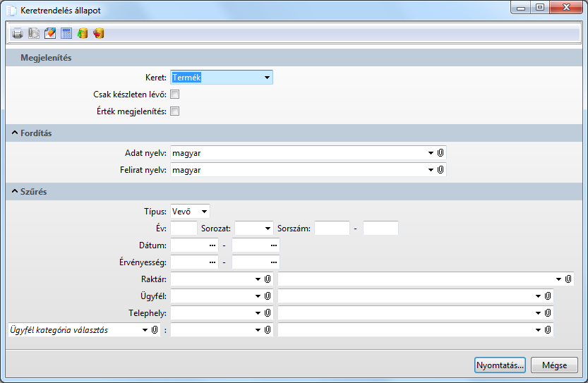Viewport: 588px width, 383px height.
Task: Collapse the Szűrés section header
Action: tap(16, 192)
